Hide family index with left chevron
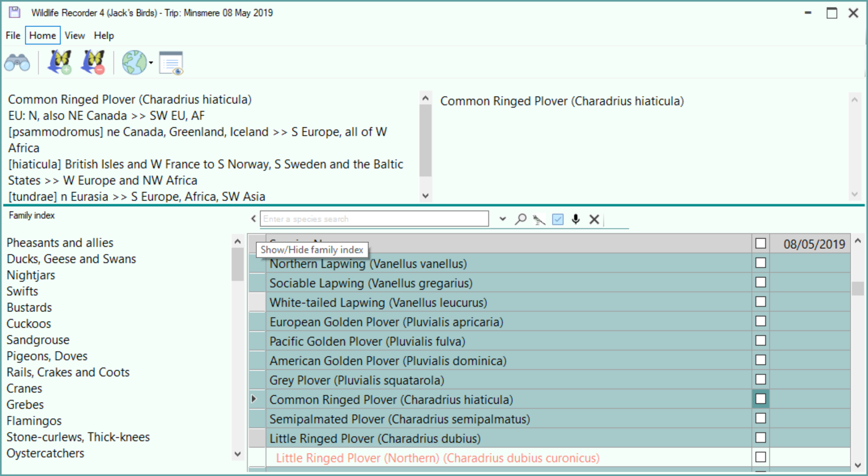This screenshot has width=868, height=476. pos(253,219)
